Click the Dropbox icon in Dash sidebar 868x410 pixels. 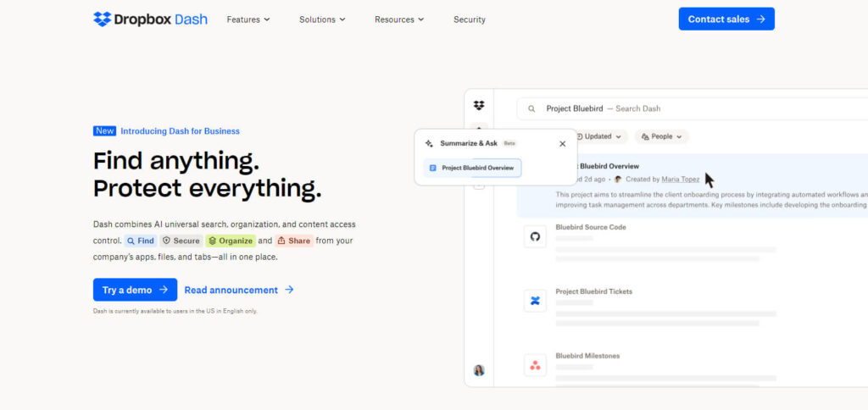pyautogui.click(x=479, y=105)
